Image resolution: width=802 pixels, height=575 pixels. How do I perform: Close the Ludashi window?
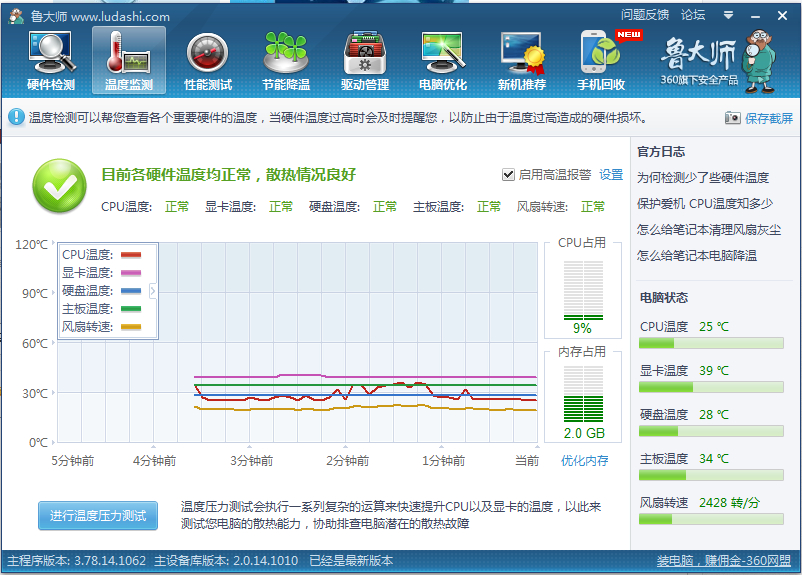click(x=782, y=16)
